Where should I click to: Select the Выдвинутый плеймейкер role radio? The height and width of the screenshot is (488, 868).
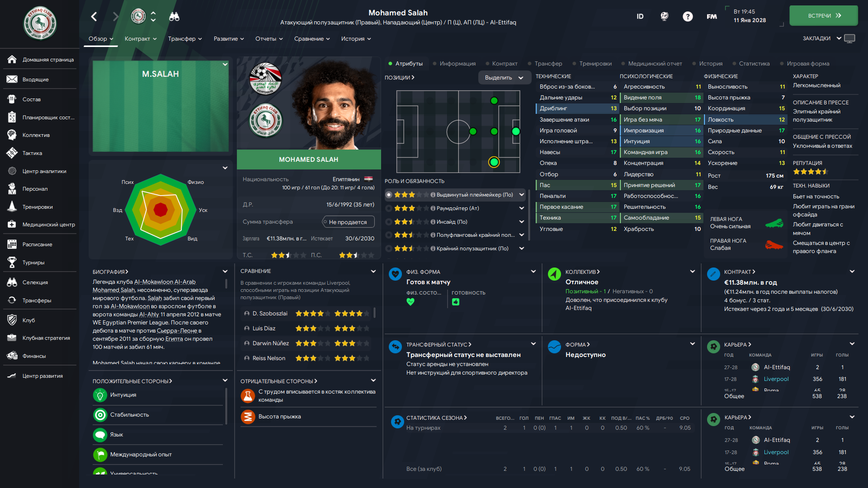pos(388,195)
